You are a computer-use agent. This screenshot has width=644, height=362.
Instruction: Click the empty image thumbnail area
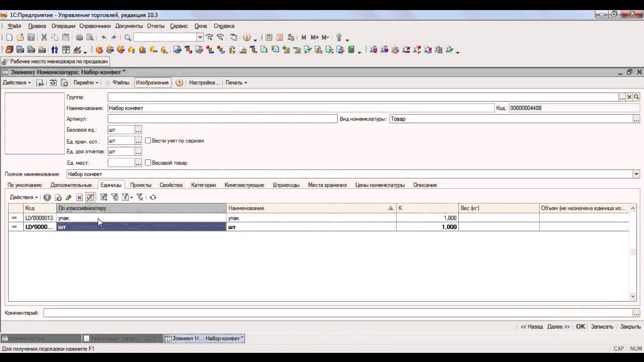pyautogui.click(x=35, y=124)
